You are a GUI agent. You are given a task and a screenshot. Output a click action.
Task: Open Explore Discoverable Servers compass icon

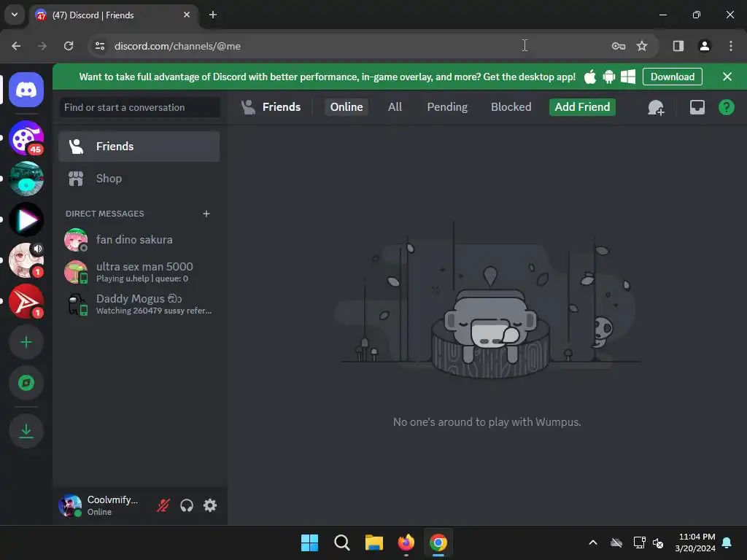[26, 383]
